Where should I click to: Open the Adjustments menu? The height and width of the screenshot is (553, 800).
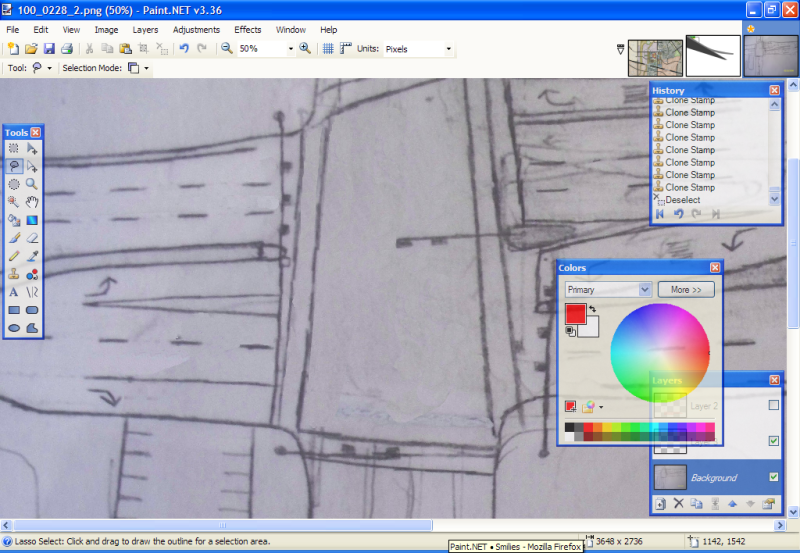click(x=196, y=30)
